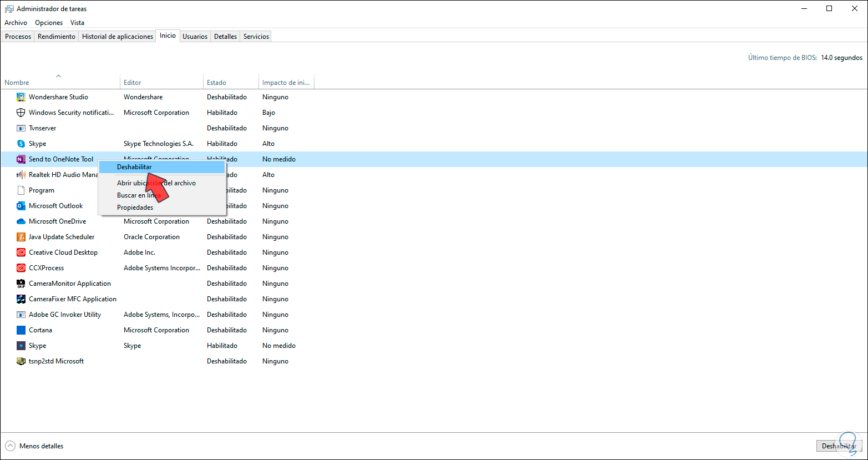Click Alto impact in Realtek HD Audio row

[x=268, y=175]
